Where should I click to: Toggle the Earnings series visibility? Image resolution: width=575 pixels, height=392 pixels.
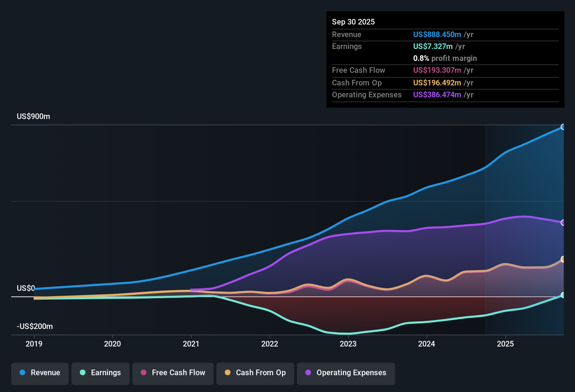pyautogui.click(x=101, y=373)
